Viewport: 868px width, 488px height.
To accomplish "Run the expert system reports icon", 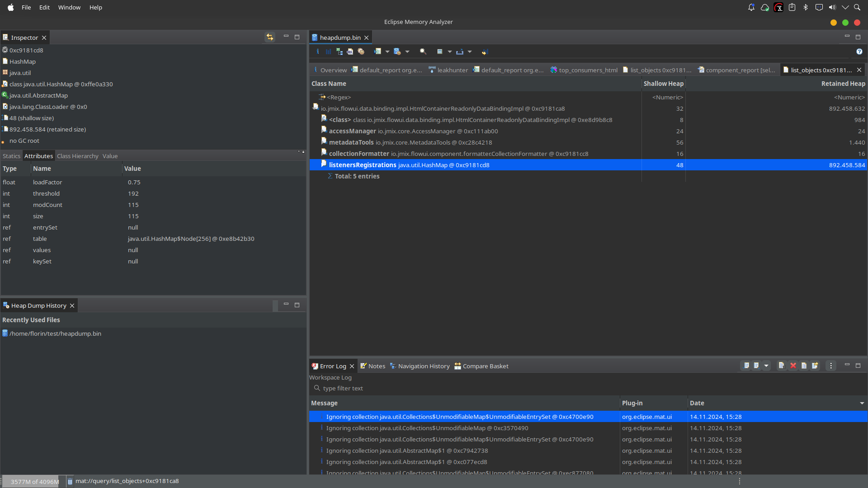I will coord(378,52).
